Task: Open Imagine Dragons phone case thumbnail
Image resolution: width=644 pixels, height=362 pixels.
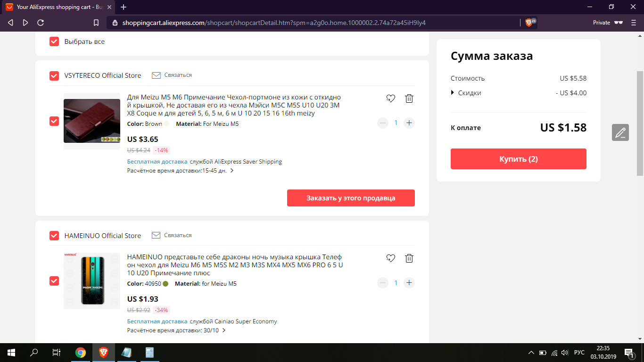Action: coord(92,281)
